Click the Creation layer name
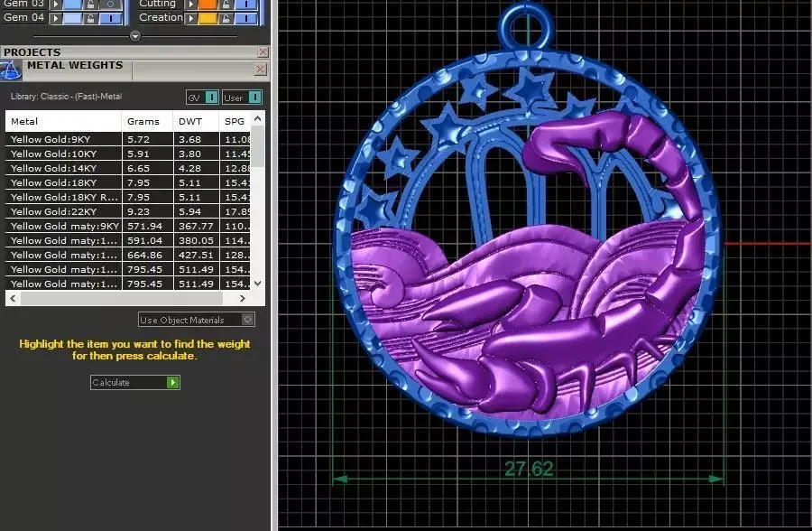Viewport: 812px width, 531px height. pos(161,17)
